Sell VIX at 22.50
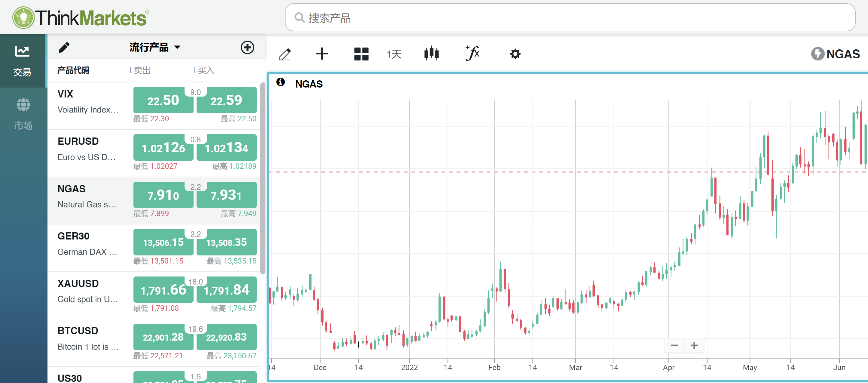 pyautogui.click(x=163, y=100)
